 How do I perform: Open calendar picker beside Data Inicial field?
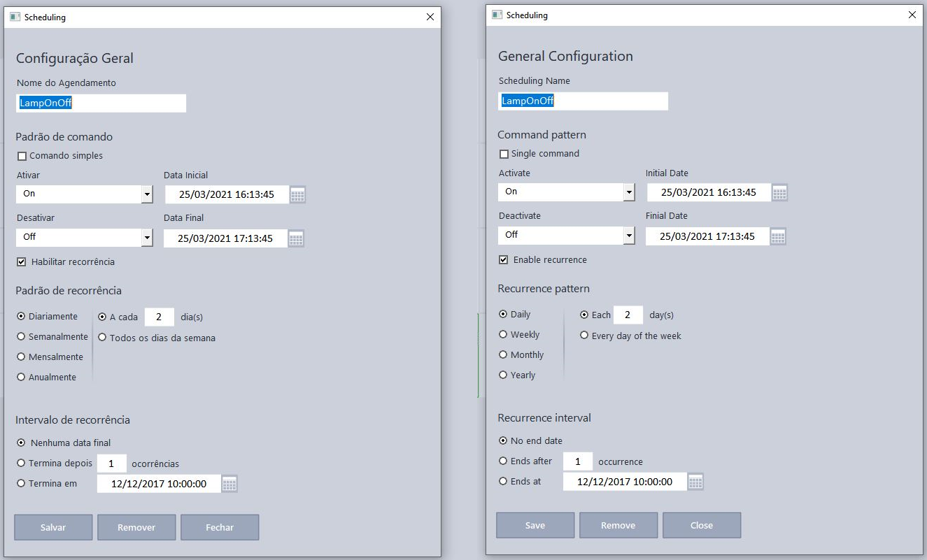(297, 195)
